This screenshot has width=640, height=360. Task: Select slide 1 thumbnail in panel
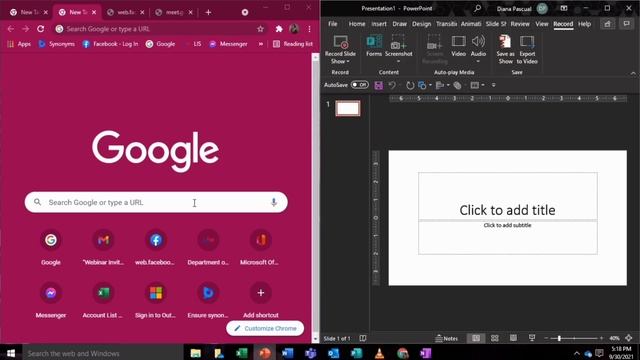pyautogui.click(x=348, y=108)
